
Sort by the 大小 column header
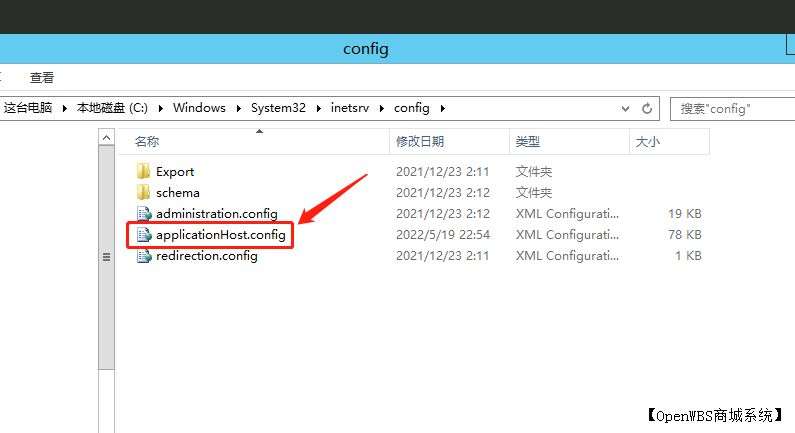coord(647,142)
